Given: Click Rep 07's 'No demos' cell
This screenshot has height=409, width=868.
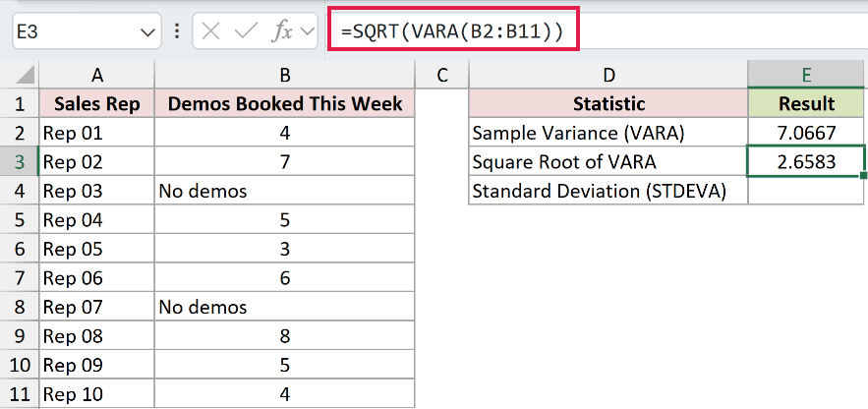Looking at the screenshot, I should click(x=285, y=307).
